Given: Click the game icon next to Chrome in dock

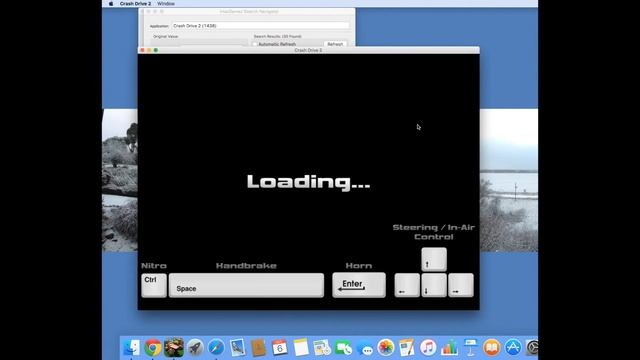Looking at the screenshot, I should pyautogui.click(x=174, y=348).
